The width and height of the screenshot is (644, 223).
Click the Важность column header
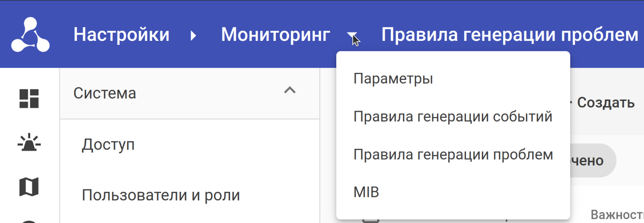pos(616,215)
